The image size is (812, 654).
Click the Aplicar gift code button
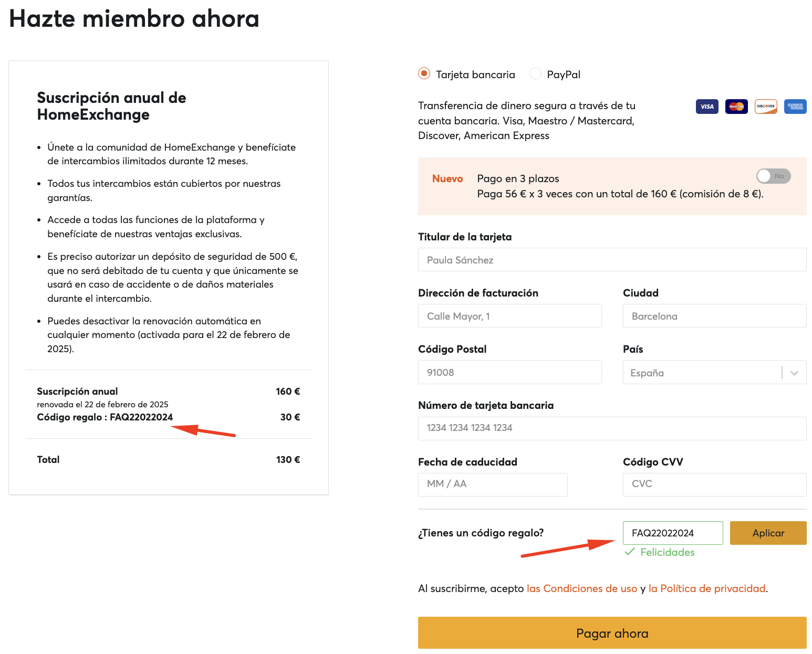coord(768,533)
